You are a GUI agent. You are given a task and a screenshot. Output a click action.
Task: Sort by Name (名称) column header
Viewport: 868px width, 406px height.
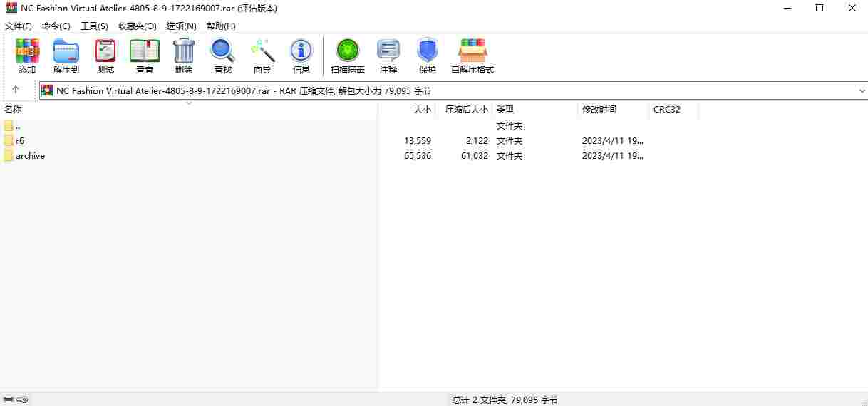click(x=189, y=110)
